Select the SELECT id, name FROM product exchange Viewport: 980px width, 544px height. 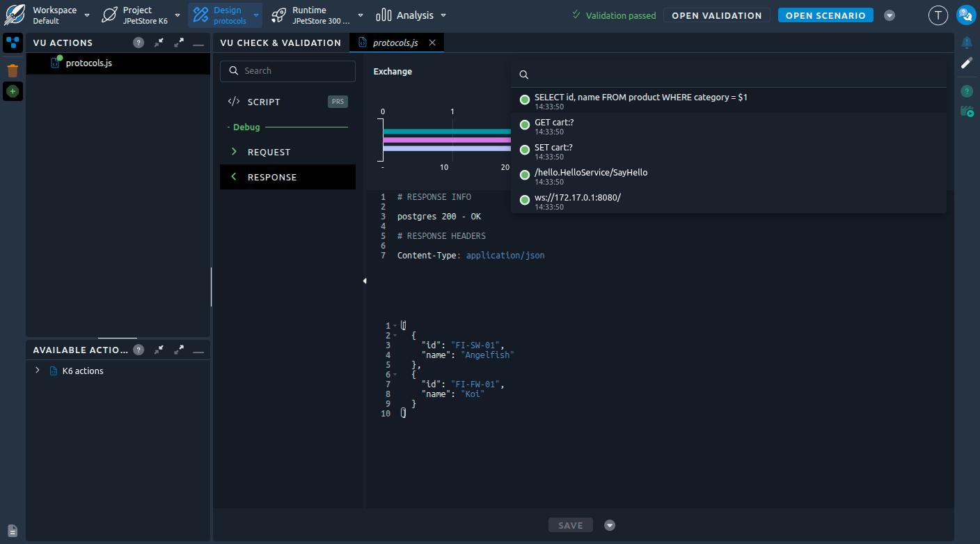click(729, 100)
